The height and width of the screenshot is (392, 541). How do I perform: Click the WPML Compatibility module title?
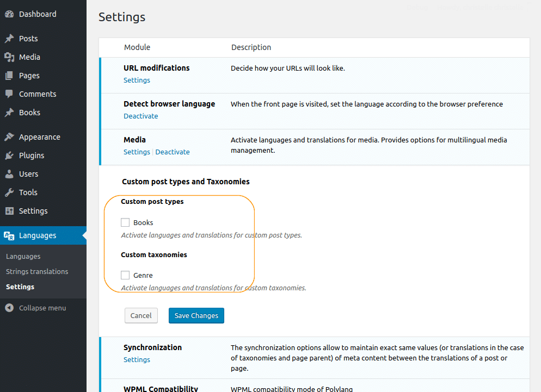click(161, 388)
